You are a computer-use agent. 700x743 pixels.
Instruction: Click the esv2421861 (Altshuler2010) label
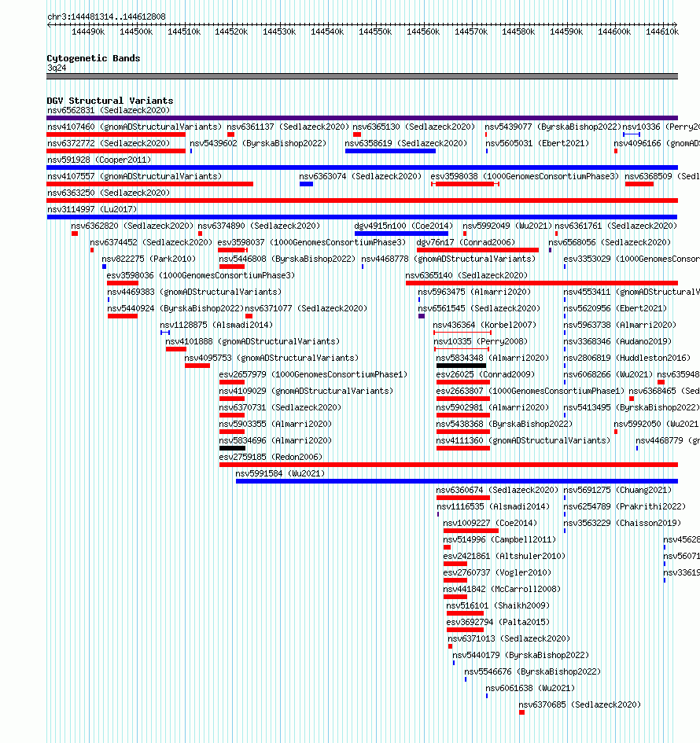tap(504, 557)
